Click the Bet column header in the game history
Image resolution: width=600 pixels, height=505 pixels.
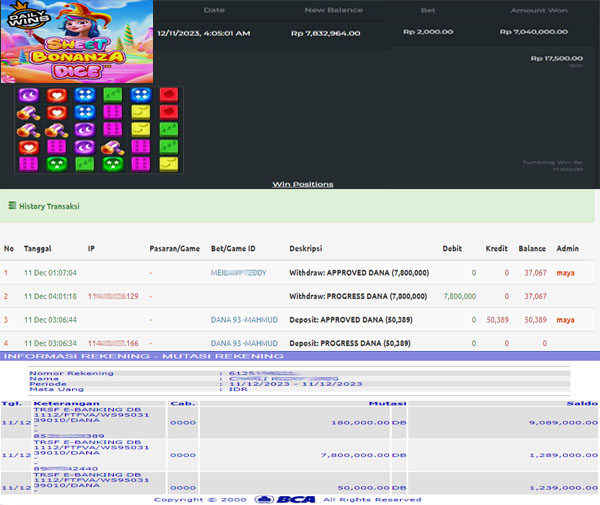[x=428, y=10]
